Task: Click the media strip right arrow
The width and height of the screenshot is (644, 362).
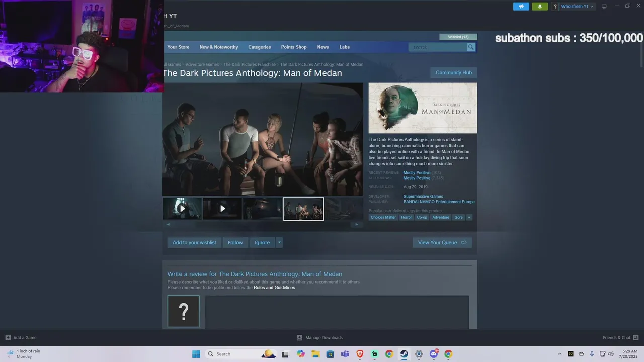Action: pyautogui.click(x=357, y=224)
